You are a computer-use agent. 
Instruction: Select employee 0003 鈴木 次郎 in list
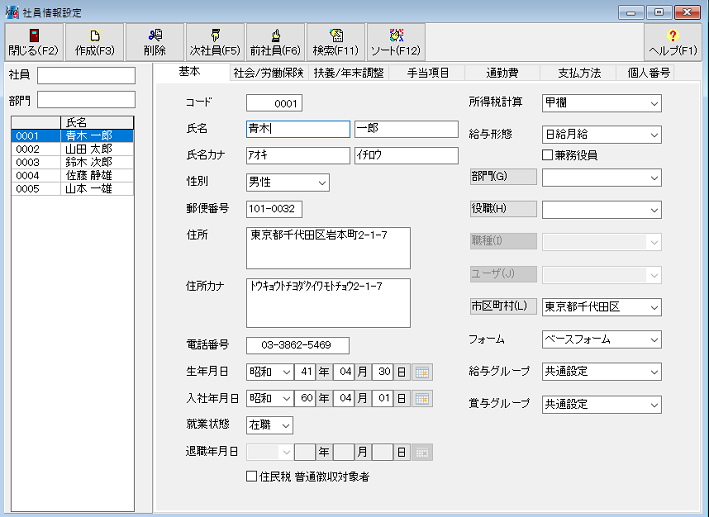pyautogui.click(x=72, y=162)
